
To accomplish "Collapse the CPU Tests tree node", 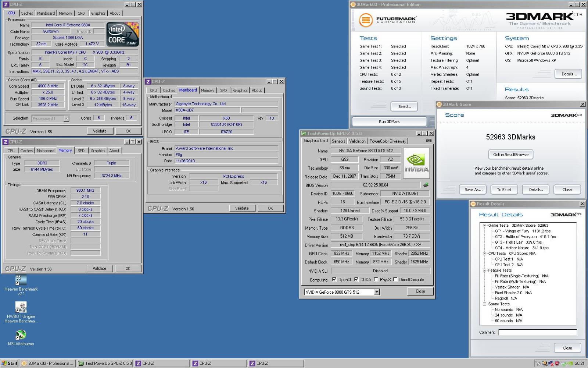I will click(484, 253).
